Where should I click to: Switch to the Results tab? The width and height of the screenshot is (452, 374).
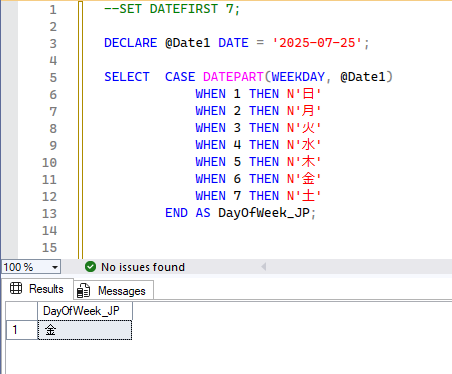pos(37,289)
